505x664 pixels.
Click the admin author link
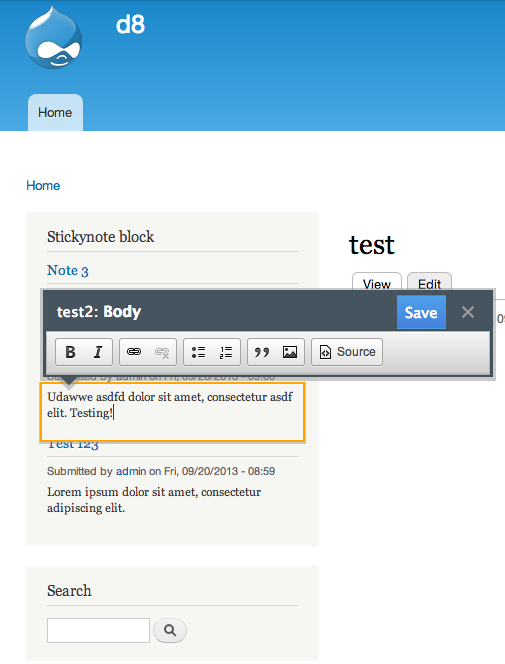[x=131, y=471]
